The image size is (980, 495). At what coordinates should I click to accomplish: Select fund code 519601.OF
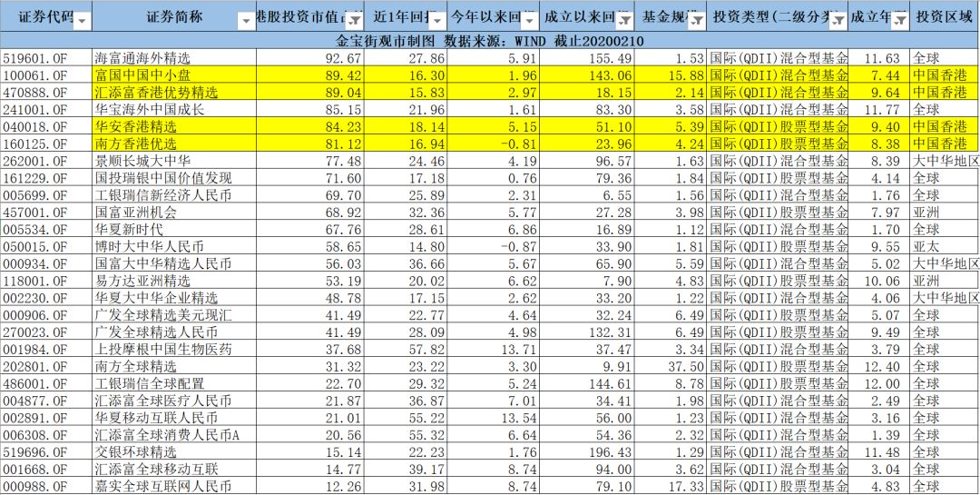(45, 58)
